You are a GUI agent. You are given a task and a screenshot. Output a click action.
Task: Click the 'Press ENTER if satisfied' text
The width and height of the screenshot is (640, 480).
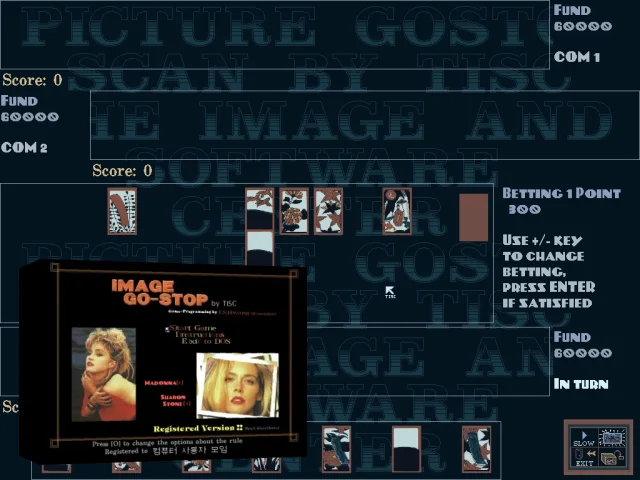click(548, 295)
